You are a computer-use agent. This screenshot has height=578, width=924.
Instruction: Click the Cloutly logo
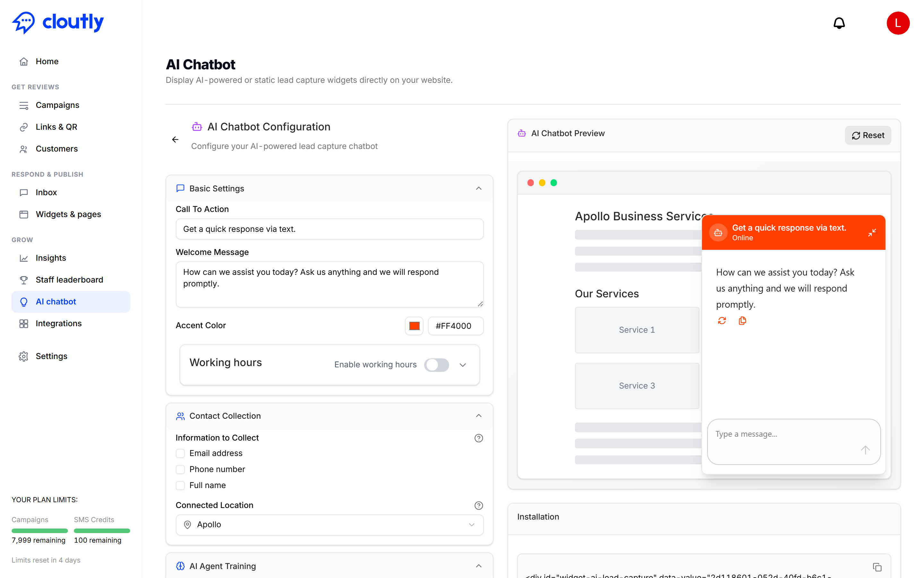58,22
